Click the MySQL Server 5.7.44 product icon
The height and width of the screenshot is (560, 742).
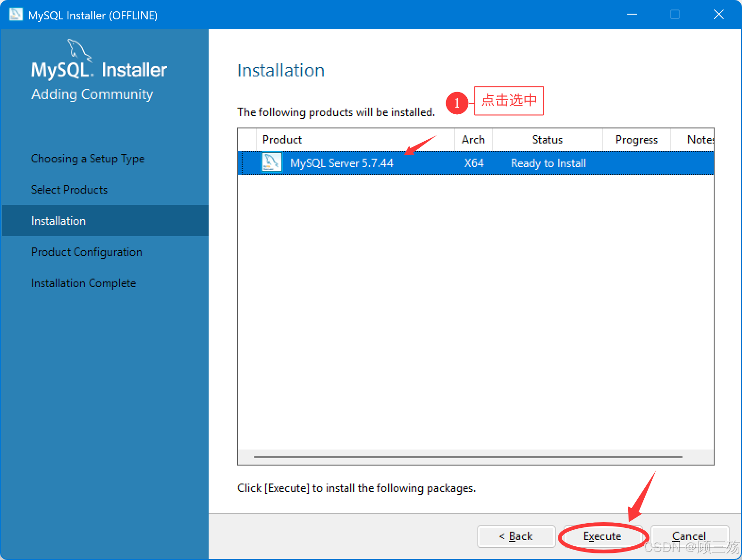click(271, 163)
